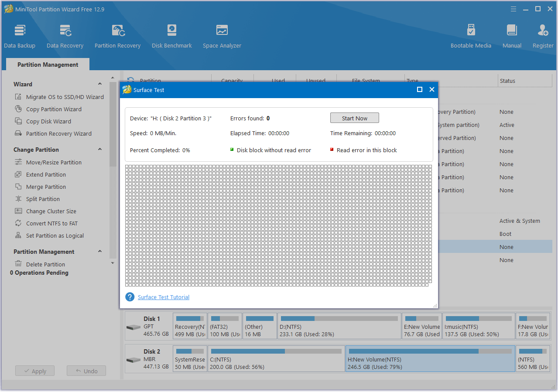
Task: Select D:(NTFS) 233.1 GB partition block
Action: click(x=339, y=326)
